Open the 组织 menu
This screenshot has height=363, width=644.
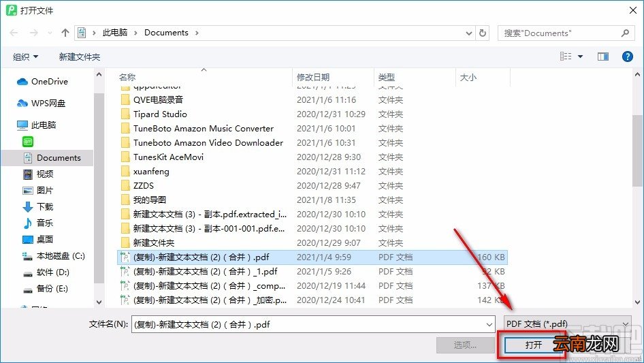pos(25,57)
